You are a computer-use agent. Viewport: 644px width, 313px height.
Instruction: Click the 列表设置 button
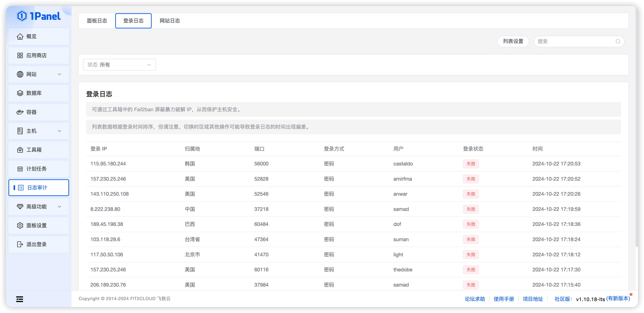click(513, 41)
